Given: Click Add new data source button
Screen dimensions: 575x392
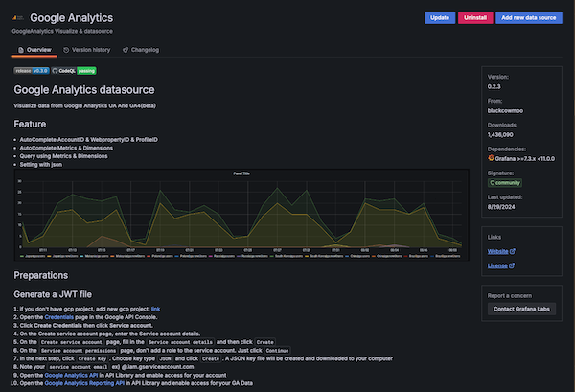Looking at the screenshot, I should (x=529, y=17).
